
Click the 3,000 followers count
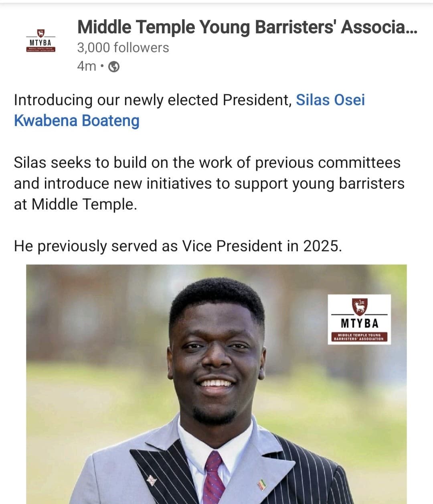click(123, 48)
